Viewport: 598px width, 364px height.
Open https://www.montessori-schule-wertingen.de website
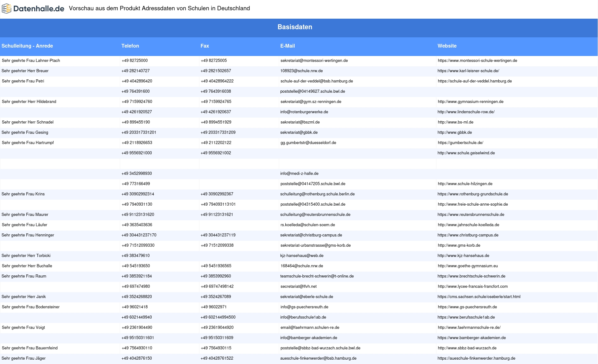pyautogui.click(x=477, y=61)
